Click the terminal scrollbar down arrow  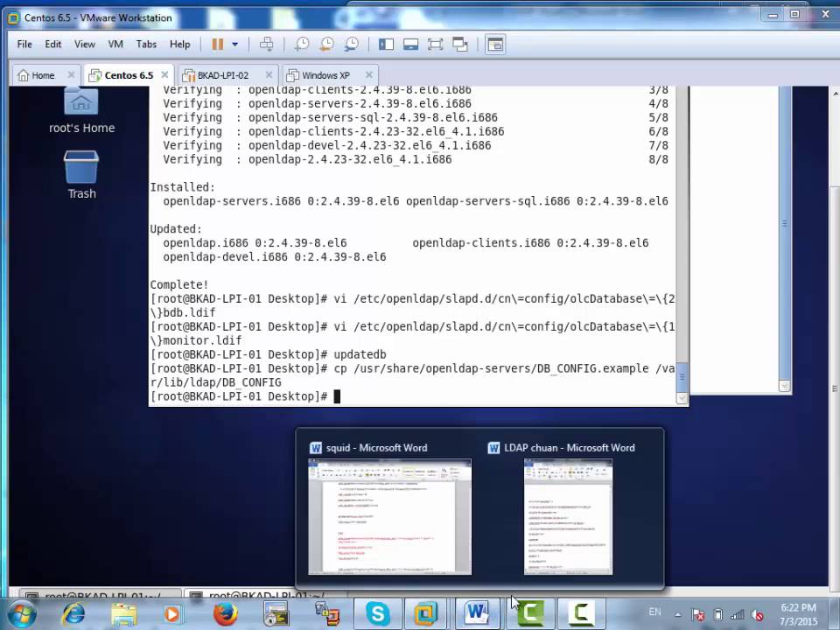tap(682, 398)
